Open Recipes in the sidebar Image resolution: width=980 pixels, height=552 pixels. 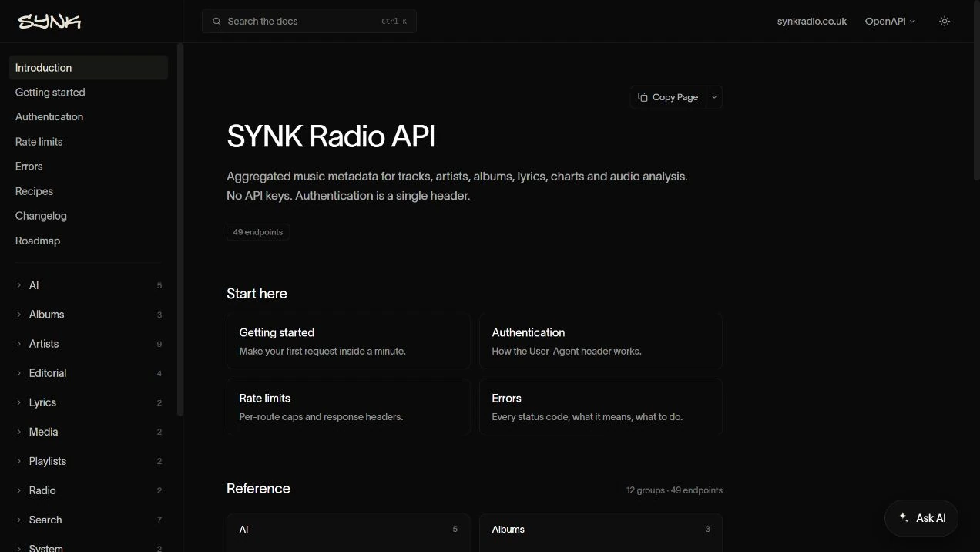(x=89, y=191)
